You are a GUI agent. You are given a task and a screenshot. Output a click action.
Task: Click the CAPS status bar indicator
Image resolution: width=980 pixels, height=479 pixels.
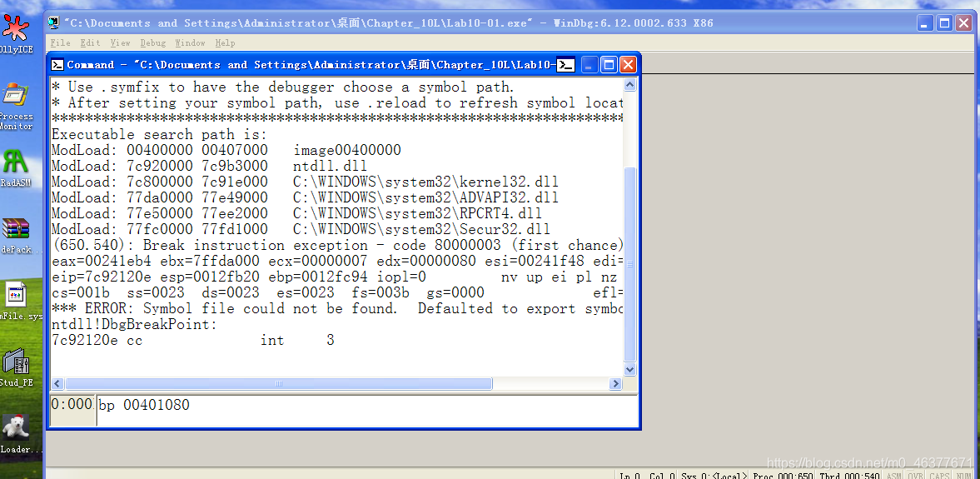[x=939, y=476]
